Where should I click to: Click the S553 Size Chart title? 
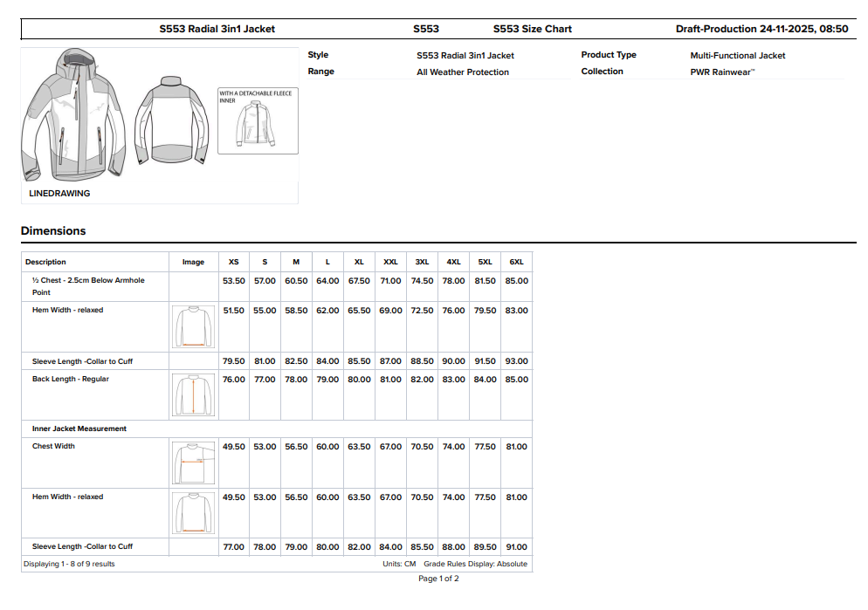click(x=532, y=29)
